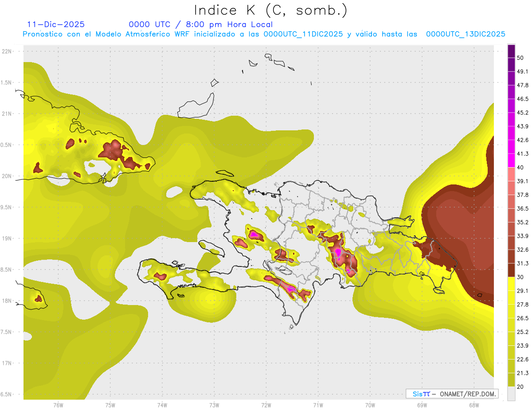The image size is (532, 411).
Task: Pick the legend color band between 45.2 and 46.5
Action: click(511, 106)
